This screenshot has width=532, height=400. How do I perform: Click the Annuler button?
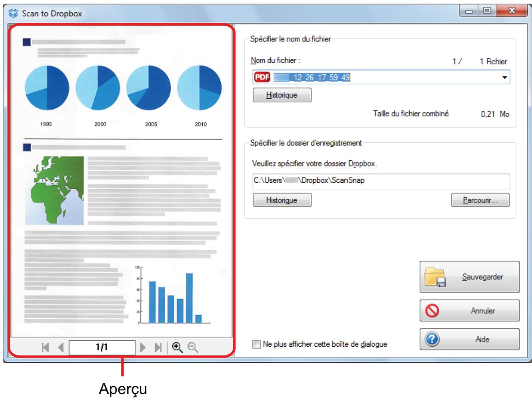click(469, 310)
